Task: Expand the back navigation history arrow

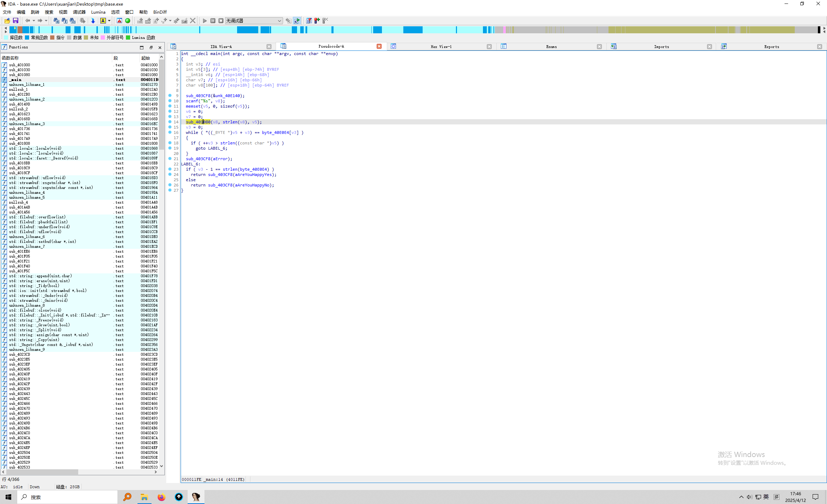Action: pos(34,21)
